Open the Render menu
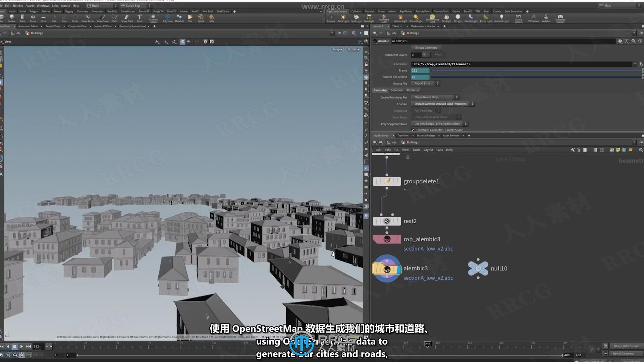644x362 pixels. (18, 6)
